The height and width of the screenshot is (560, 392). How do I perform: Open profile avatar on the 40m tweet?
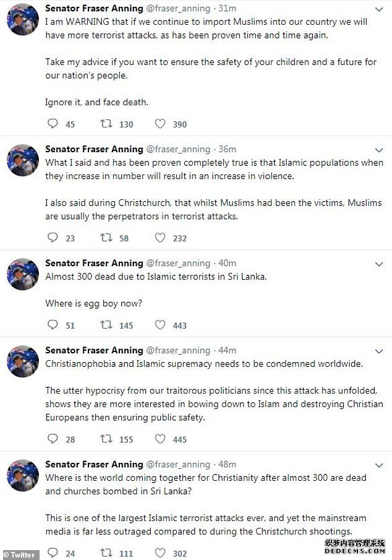(x=23, y=274)
